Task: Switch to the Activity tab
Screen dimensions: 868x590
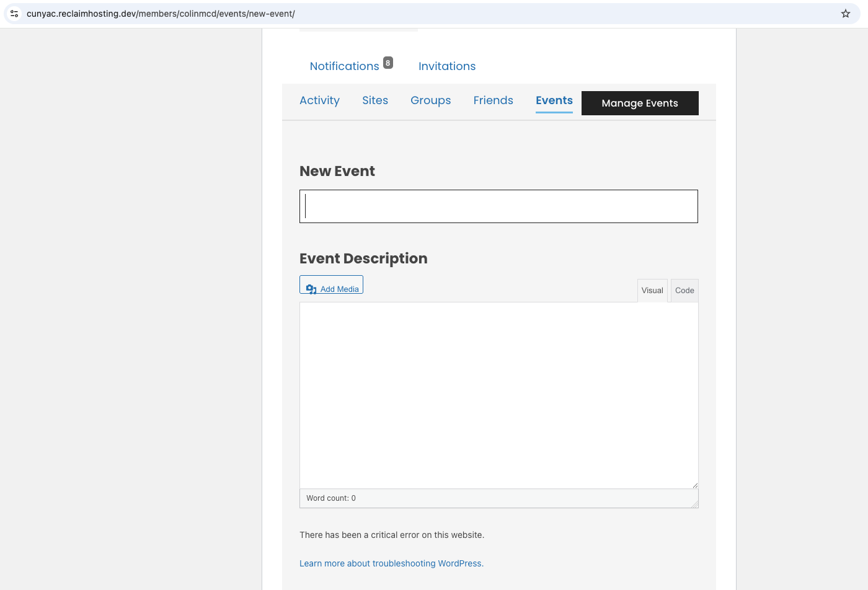Action: point(319,100)
